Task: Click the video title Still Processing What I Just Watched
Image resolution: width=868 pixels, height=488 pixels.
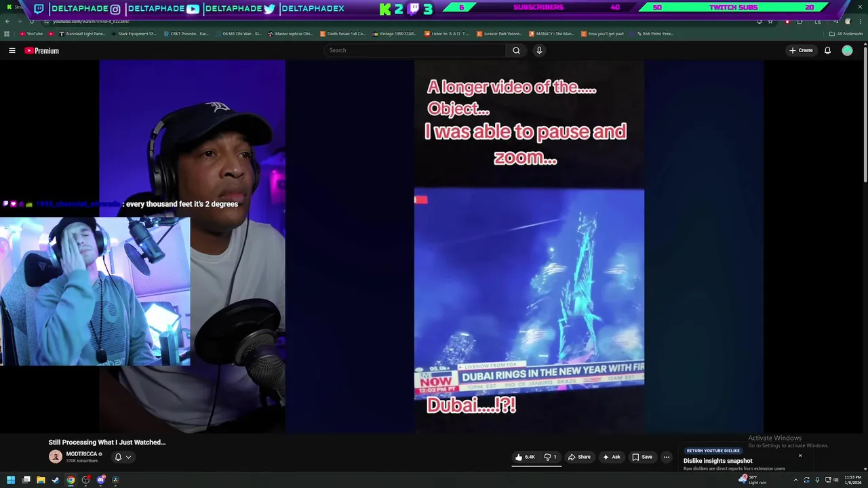Action: [x=107, y=442]
